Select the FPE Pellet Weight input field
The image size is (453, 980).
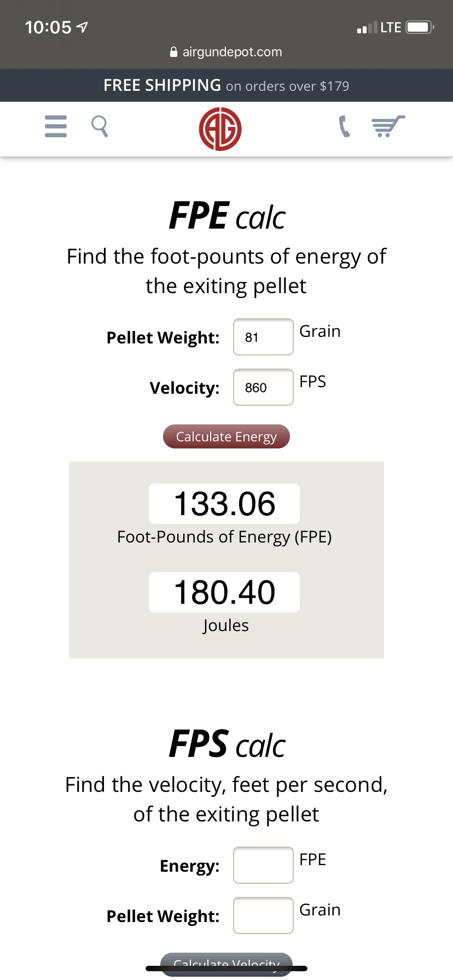tap(264, 337)
